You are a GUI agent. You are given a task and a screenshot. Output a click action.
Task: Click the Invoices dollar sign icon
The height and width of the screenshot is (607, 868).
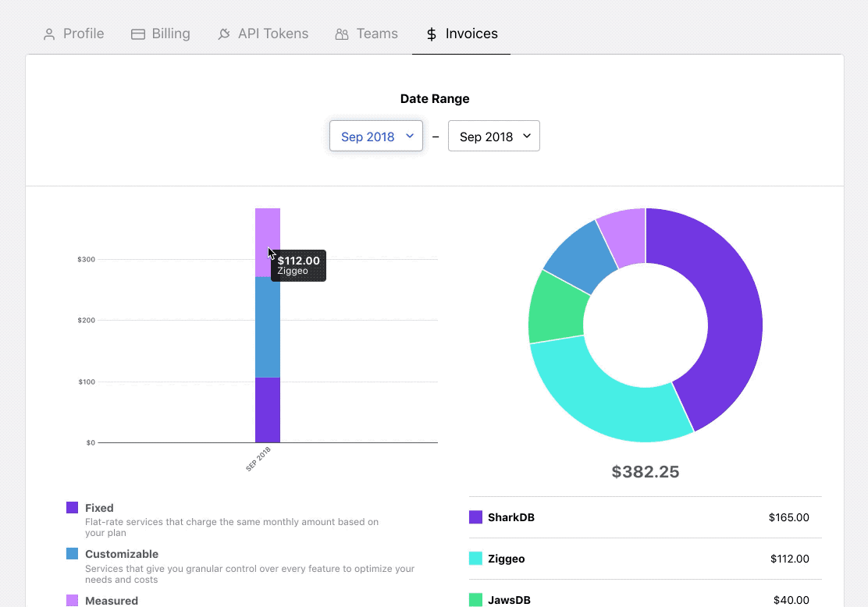(431, 34)
